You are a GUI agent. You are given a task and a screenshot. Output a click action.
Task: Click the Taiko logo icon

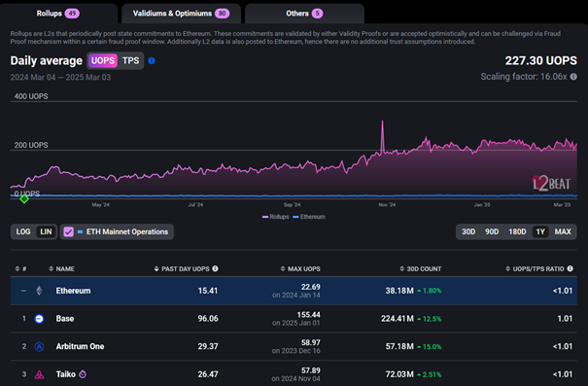coord(39,374)
